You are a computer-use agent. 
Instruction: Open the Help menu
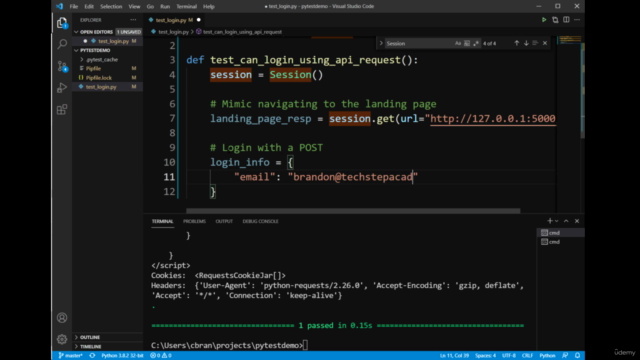(209, 7)
